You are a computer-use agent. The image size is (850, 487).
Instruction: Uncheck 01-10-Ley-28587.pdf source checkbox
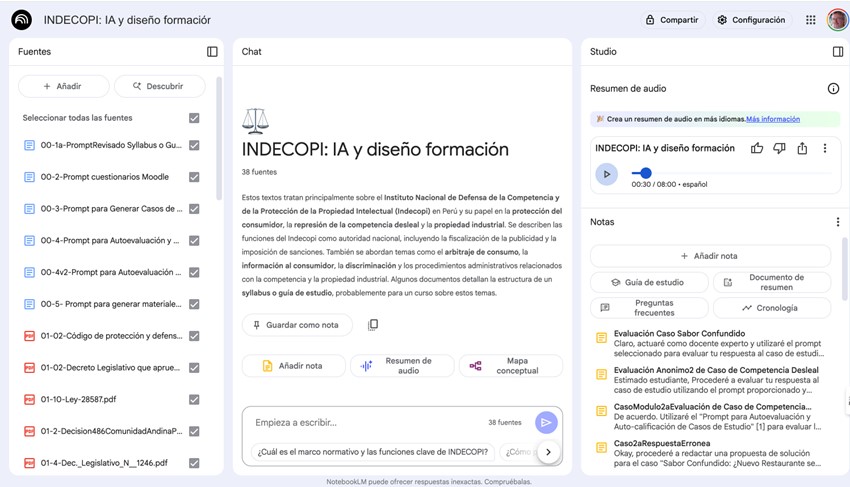194,399
